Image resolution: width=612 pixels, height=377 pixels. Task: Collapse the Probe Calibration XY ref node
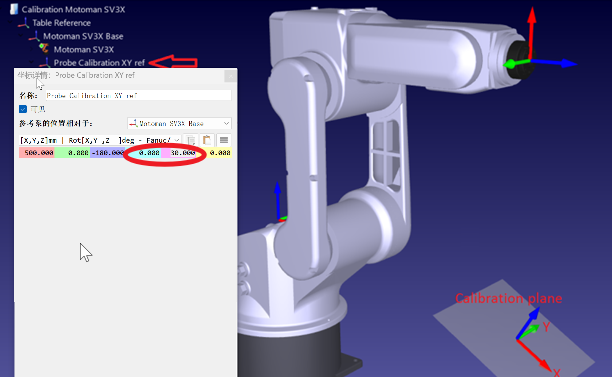pyautogui.click(x=32, y=62)
